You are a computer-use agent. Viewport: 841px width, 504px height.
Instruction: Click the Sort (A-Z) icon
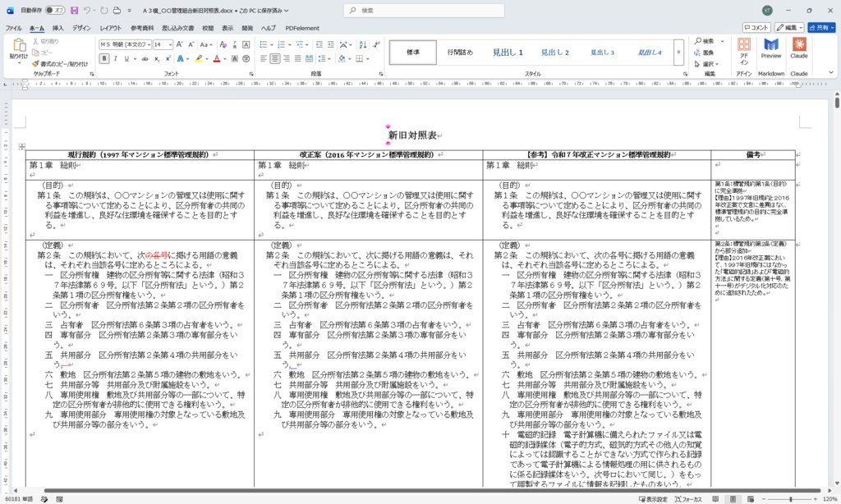click(x=363, y=44)
